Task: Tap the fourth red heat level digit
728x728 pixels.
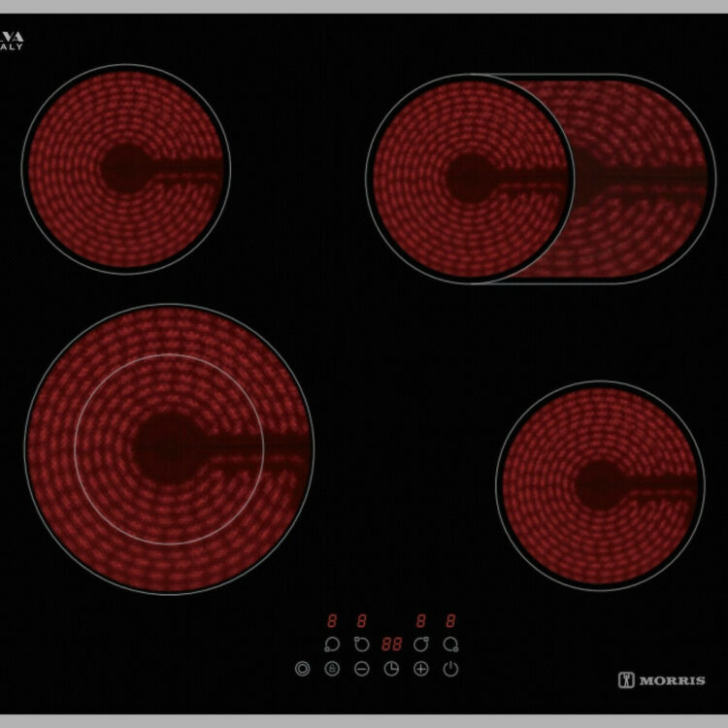Action: (x=450, y=620)
